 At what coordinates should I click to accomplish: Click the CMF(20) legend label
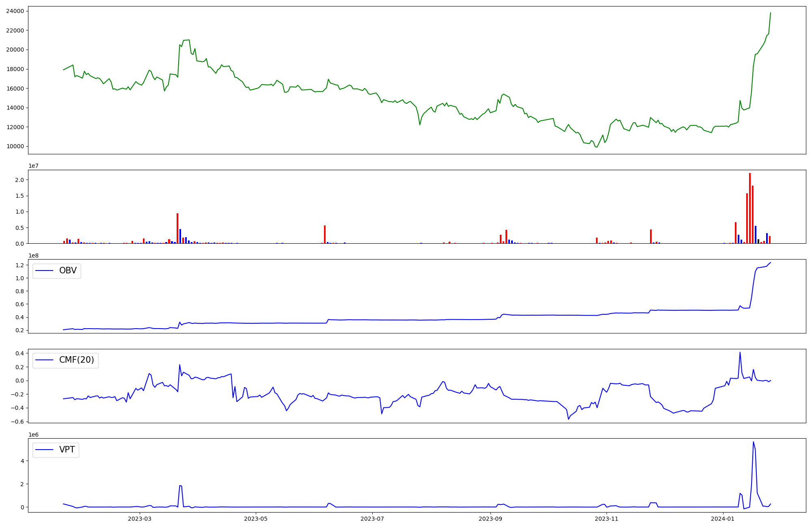[76, 360]
